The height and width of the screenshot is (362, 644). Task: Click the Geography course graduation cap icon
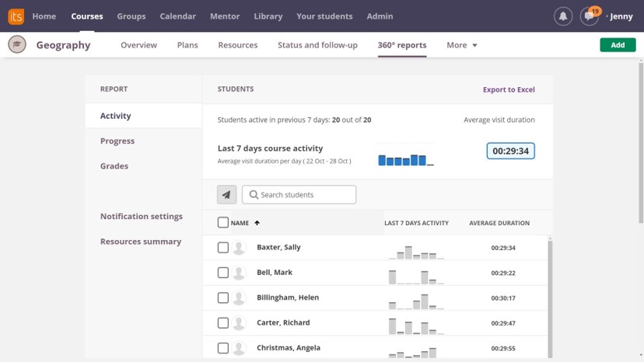pyautogui.click(x=17, y=45)
